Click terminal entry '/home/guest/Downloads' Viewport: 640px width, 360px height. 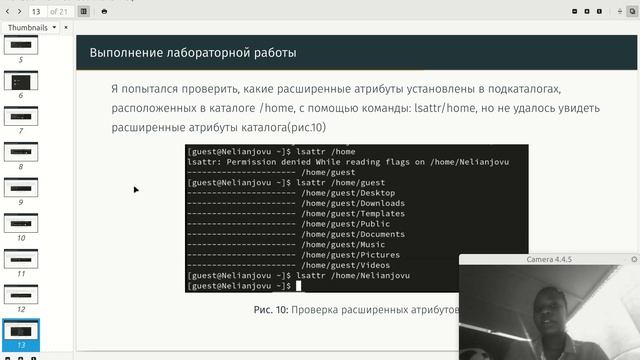[x=353, y=203]
